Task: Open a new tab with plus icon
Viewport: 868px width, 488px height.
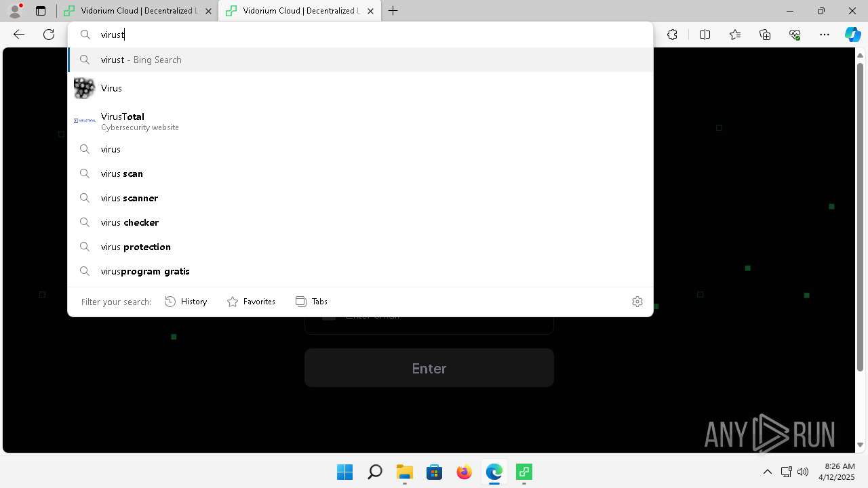Action: pyautogui.click(x=393, y=11)
